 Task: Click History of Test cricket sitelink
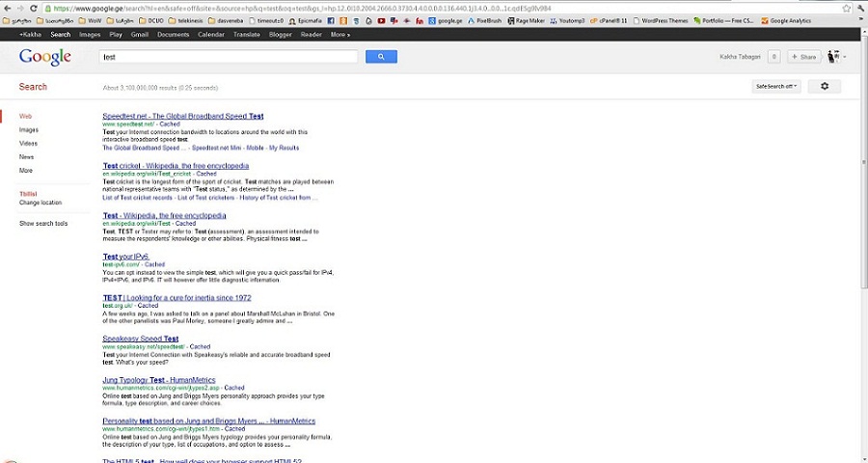click(x=279, y=198)
